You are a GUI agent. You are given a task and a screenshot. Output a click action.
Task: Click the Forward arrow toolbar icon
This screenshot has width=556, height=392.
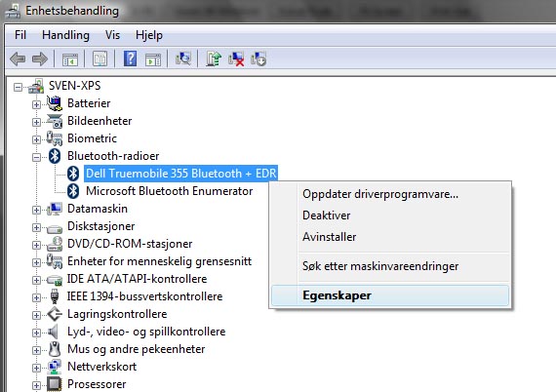click(x=40, y=59)
